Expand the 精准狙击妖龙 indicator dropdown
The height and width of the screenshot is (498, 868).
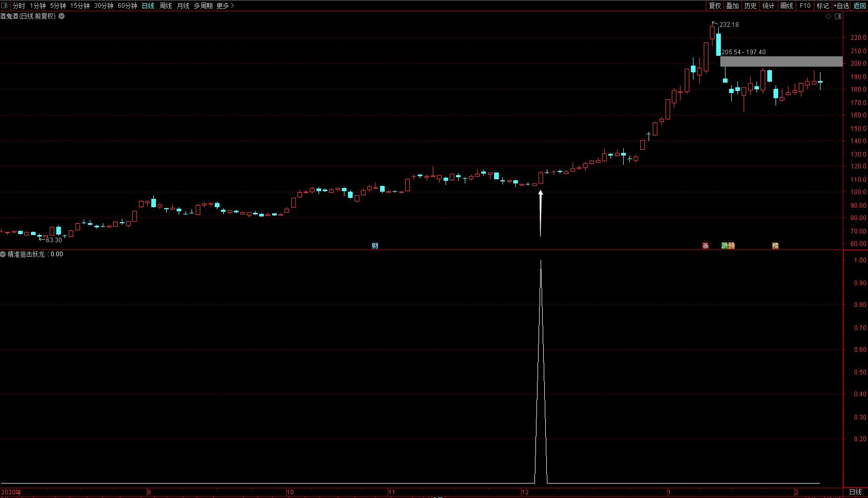[x=4, y=254]
